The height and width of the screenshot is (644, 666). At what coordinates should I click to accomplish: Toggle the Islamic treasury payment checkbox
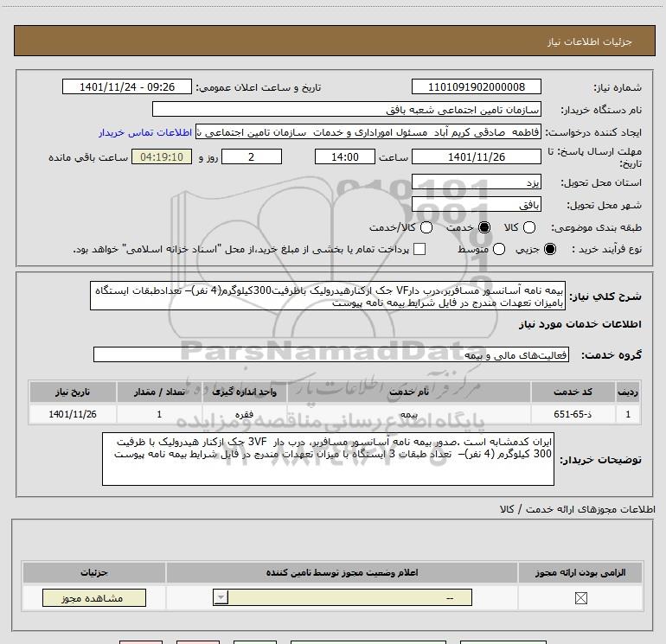pos(419,249)
